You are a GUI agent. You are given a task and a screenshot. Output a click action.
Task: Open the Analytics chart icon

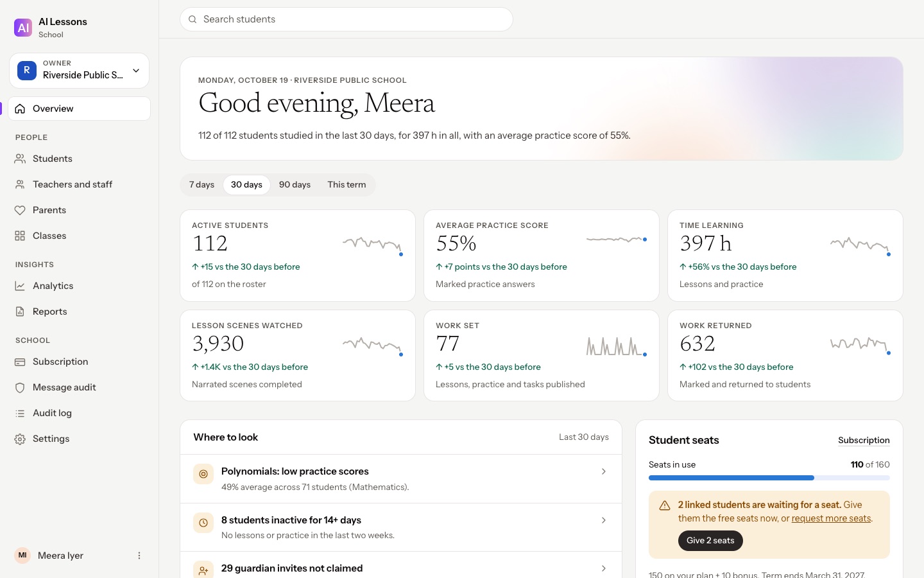tap(20, 286)
